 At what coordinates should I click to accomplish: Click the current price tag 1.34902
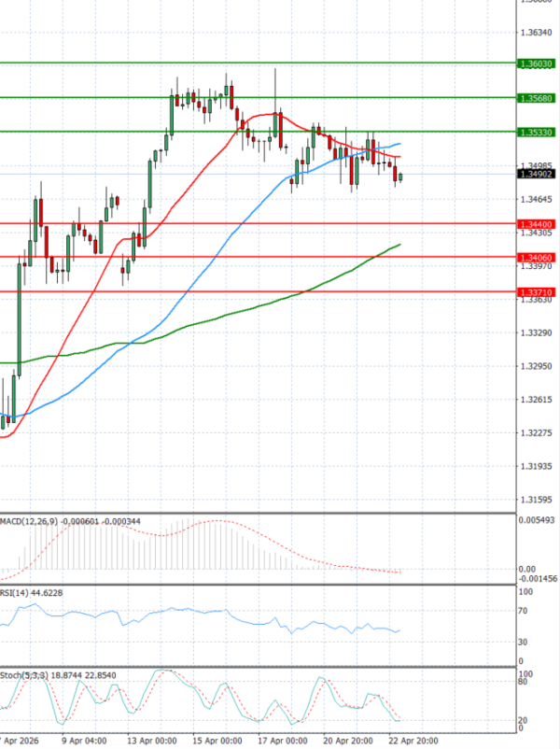tap(535, 174)
